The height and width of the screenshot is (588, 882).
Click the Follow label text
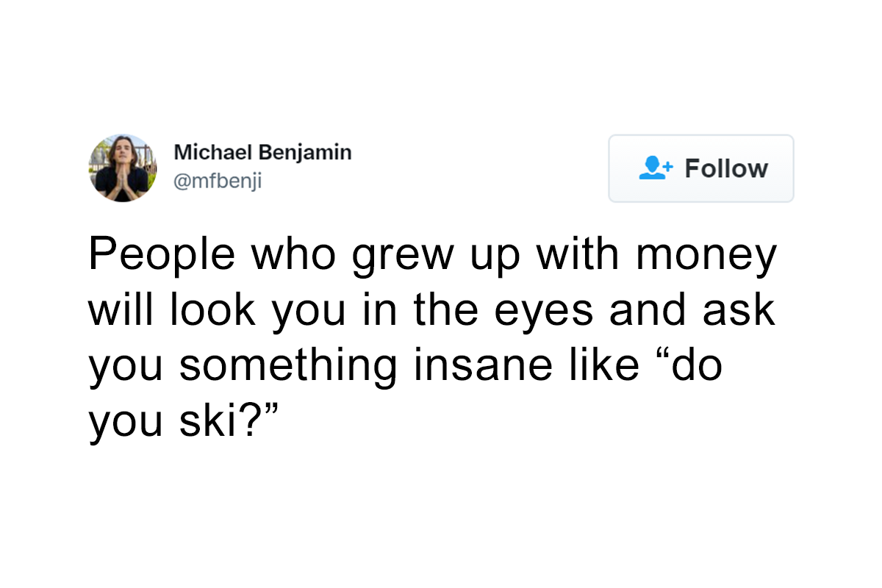pos(726,168)
